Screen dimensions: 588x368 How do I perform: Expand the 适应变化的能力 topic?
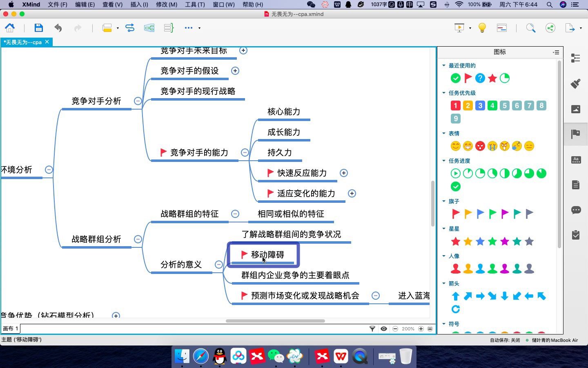coord(352,193)
